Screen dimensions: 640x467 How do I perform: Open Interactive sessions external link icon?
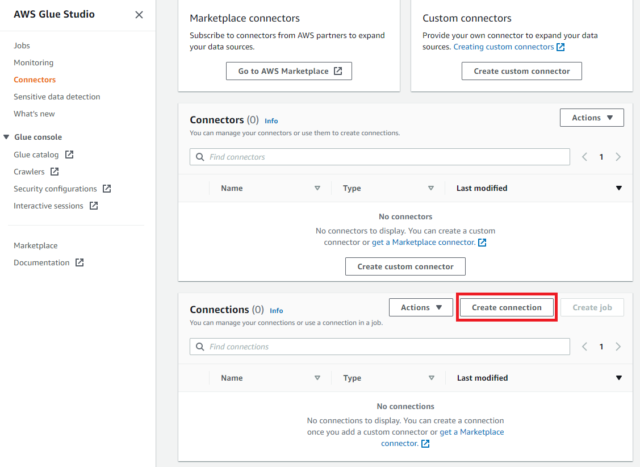pyautogui.click(x=93, y=206)
